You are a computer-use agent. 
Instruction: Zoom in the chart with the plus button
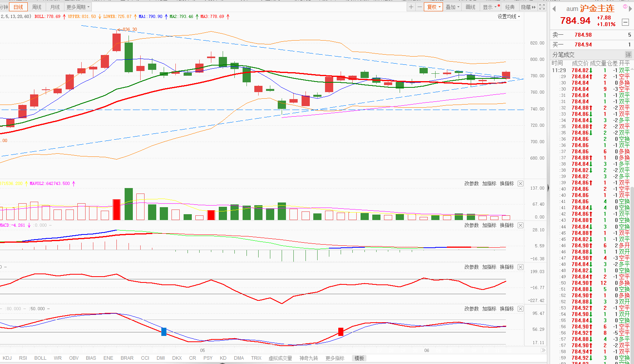point(411,7)
